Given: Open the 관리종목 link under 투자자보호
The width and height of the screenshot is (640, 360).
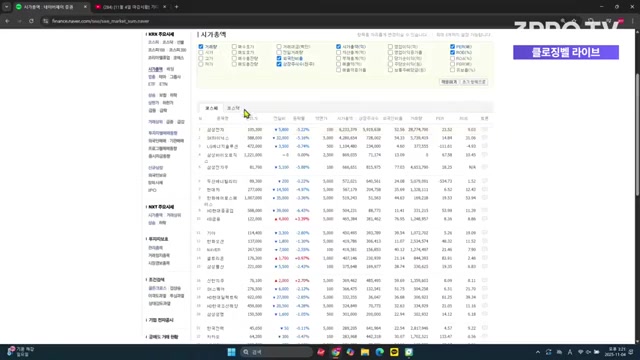Looking at the screenshot, I should pos(155,248).
